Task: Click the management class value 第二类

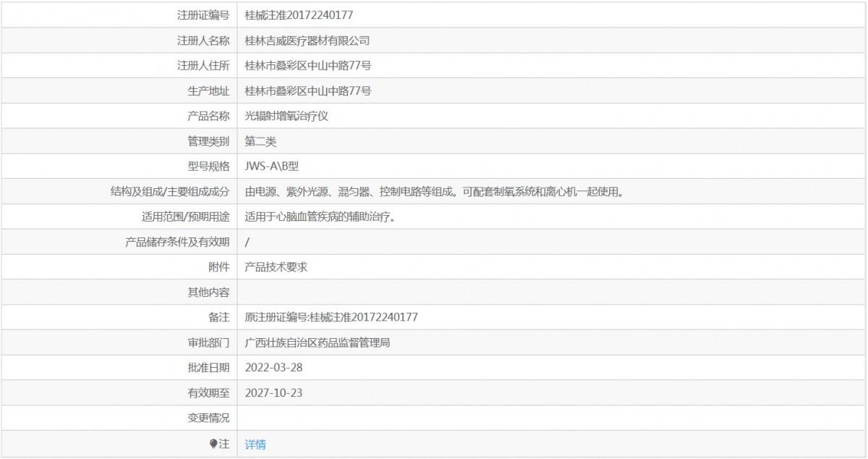Action: 261,141
